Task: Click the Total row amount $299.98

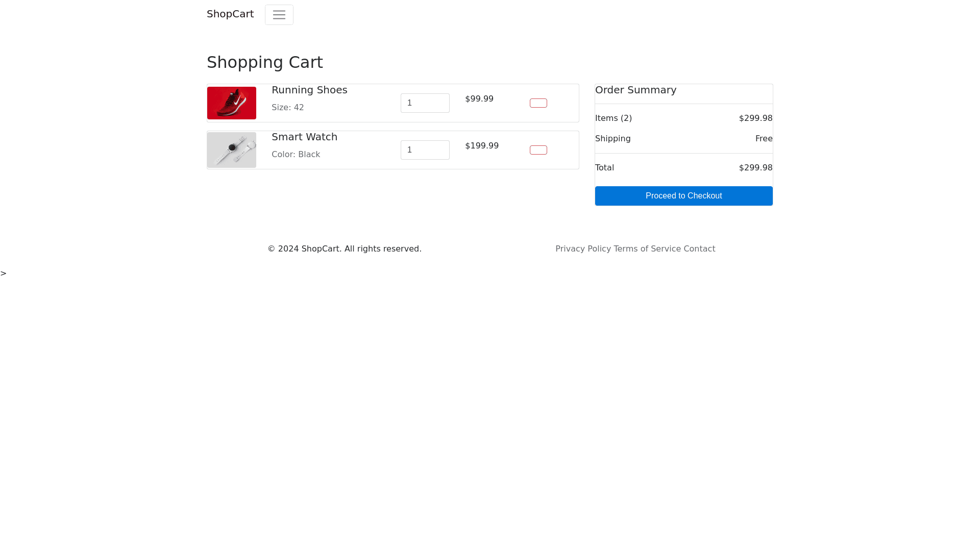Action: pos(755,168)
